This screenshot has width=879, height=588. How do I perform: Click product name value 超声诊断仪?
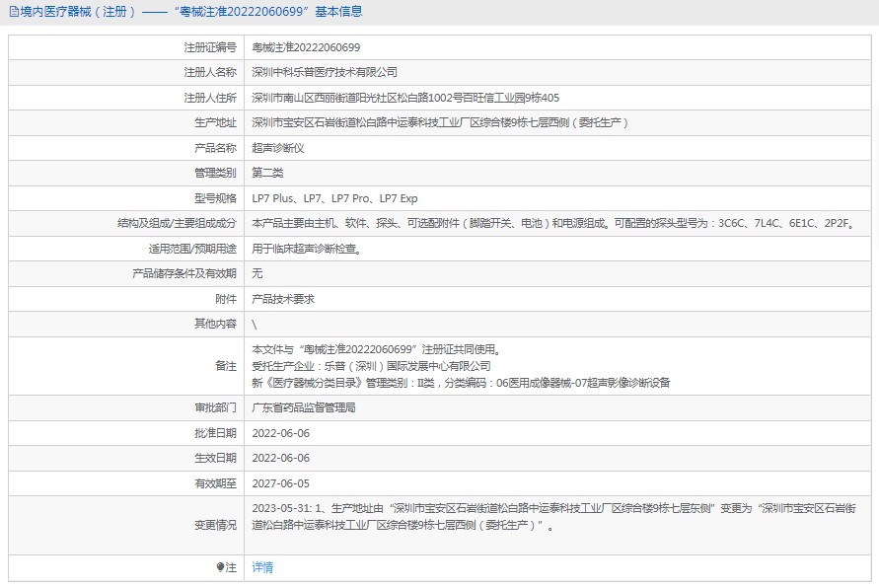pos(278,148)
